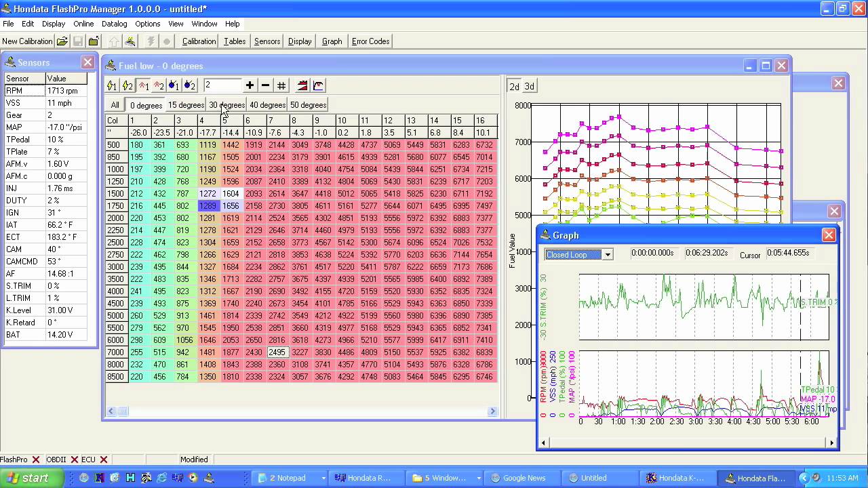Switch chart to 3d view
Viewport: 868px width, 488px height.
pos(530,86)
